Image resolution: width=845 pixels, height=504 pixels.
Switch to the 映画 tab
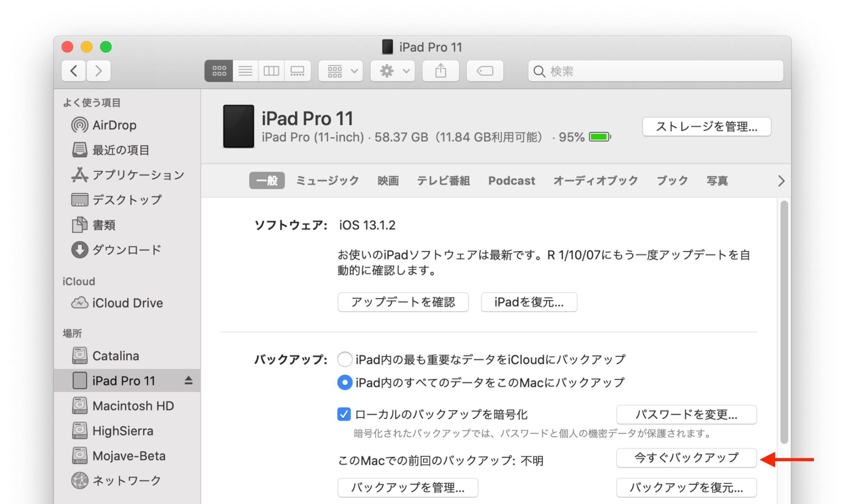pos(388,180)
